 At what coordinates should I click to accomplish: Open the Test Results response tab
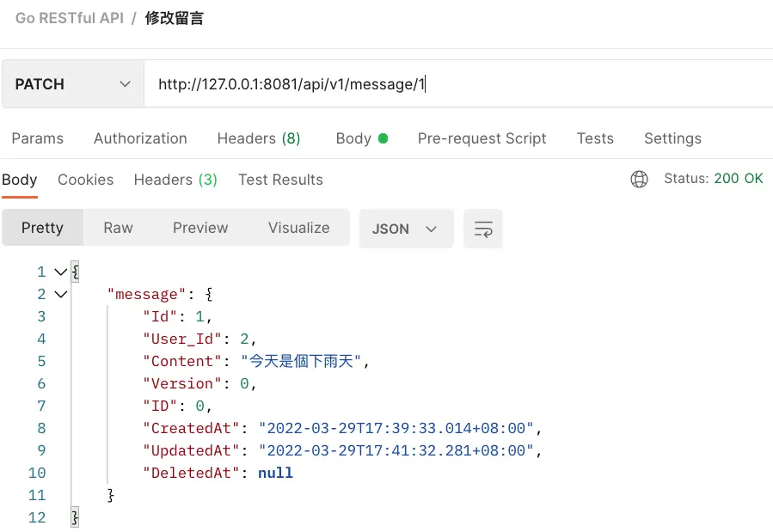point(280,180)
